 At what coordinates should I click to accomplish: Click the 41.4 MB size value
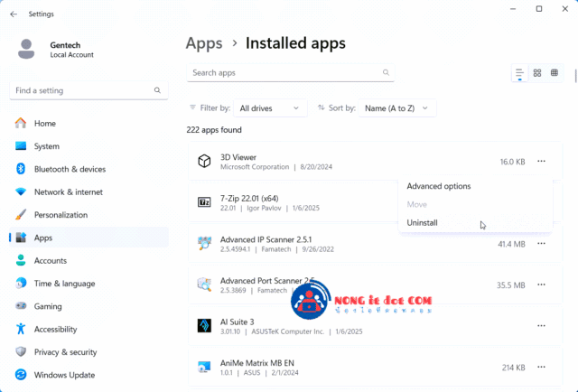pyautogui.click(x=511, y=244)
